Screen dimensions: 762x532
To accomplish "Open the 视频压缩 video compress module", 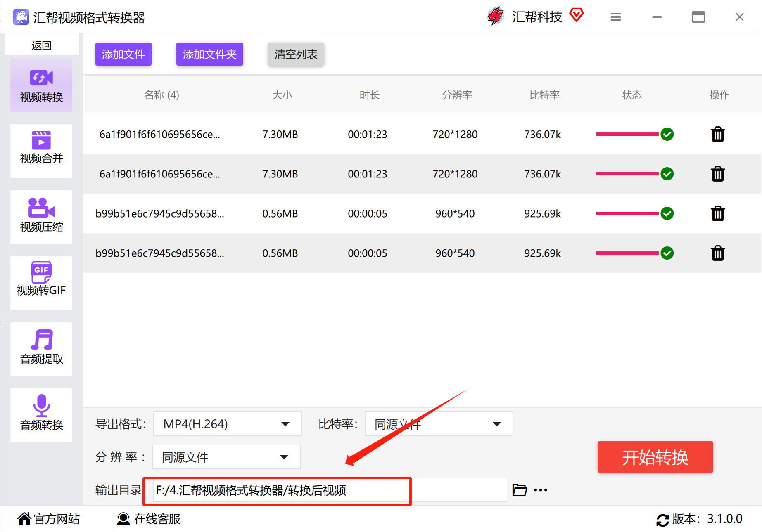I will (41, 217).
